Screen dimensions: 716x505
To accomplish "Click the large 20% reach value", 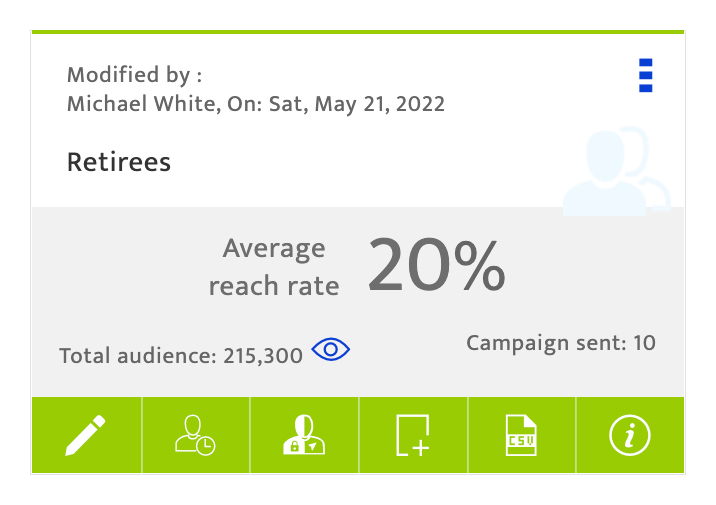I will (x=437, y=265).
